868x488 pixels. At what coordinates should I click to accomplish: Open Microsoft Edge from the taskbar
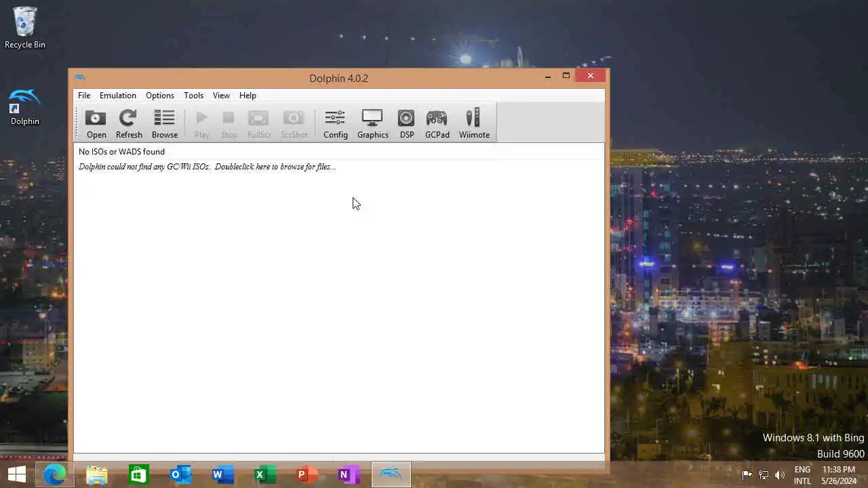coord(55,474)
